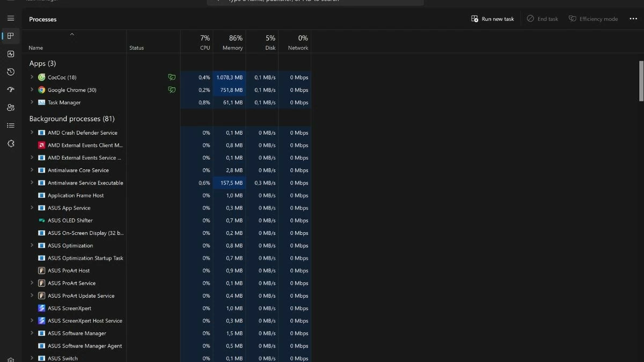Click the search box at top
This screenshot has height=362, width=644.
point(316,2)
